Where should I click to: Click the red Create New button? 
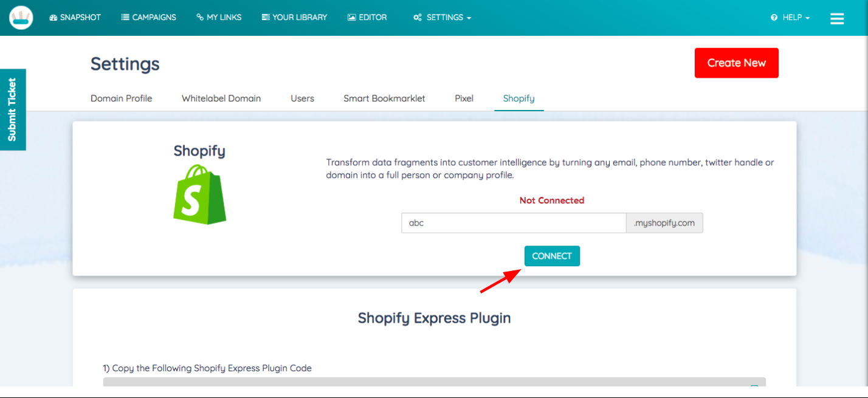[737, 63]
